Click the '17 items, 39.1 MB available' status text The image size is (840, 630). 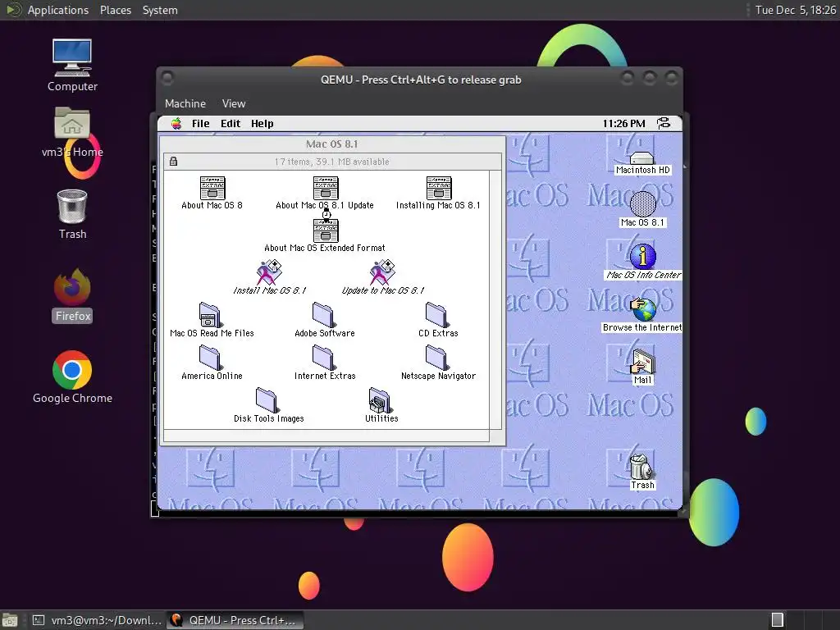[x=332, y=162]
